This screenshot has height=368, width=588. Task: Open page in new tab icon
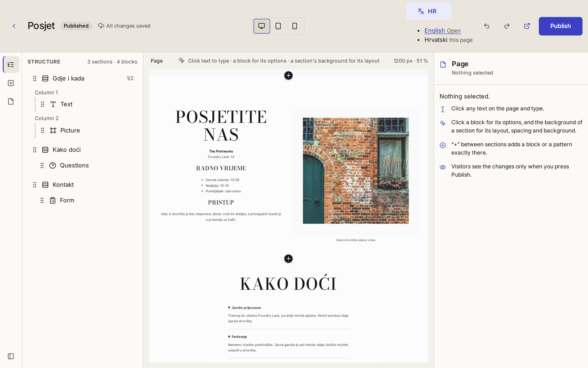527,26
